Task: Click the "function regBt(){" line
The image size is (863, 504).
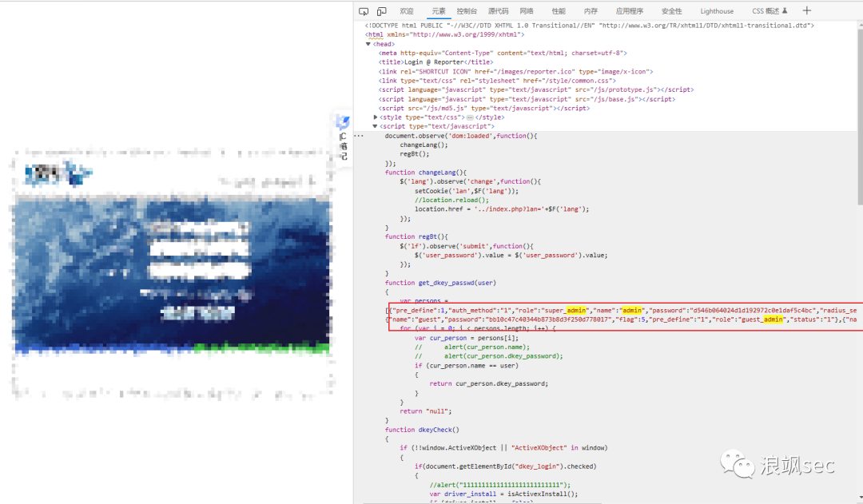Action: click(416, 236)
